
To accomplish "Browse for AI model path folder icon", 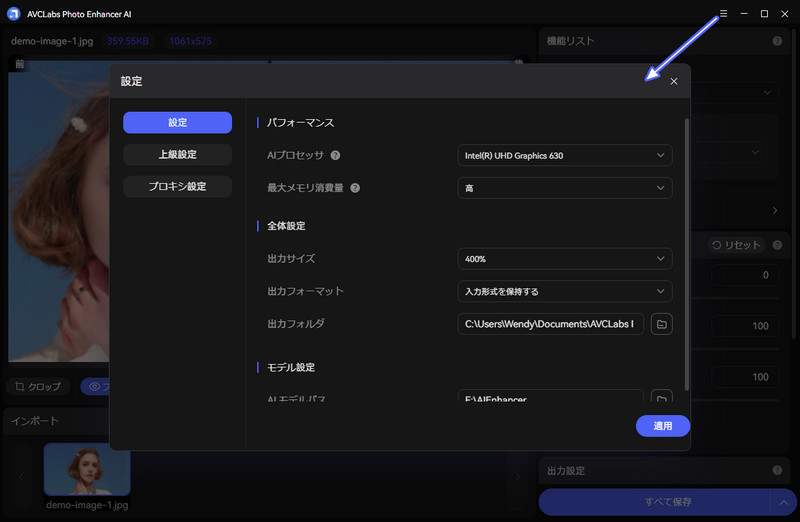I will tap(662, 396).
